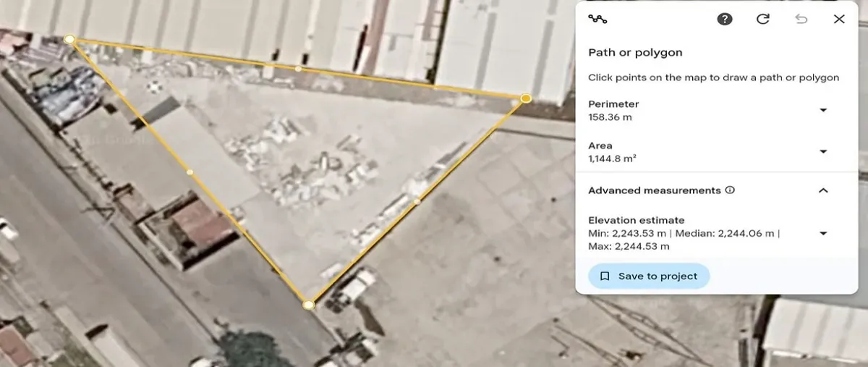Restart the measurement with the refresh icon

763,20
